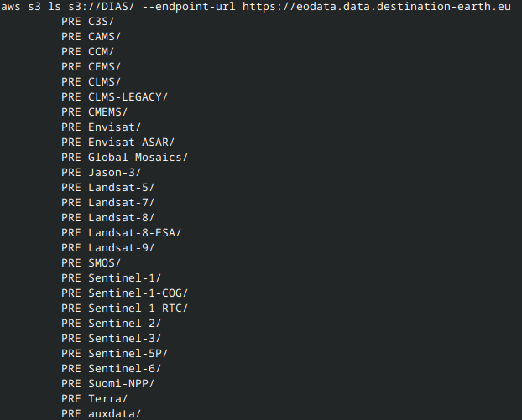The image size is (522, 420).
Task: Click the Landsat-5/ entry
Action: [121, 188]
